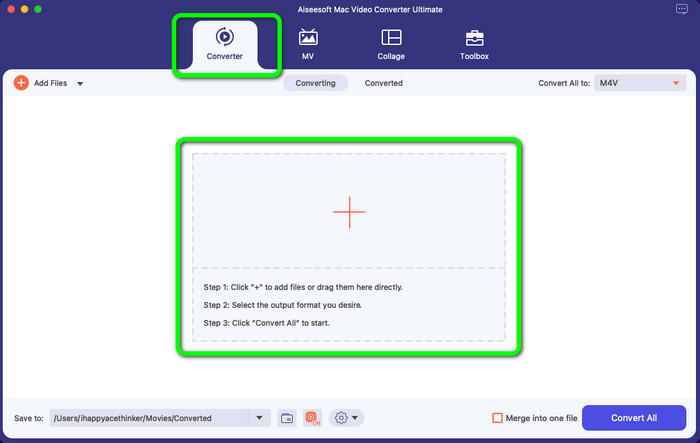Image resolution: width=700 pixels, height=443 pixels.
Task: Open the Collage module icon
Action: tap(391, 38)
